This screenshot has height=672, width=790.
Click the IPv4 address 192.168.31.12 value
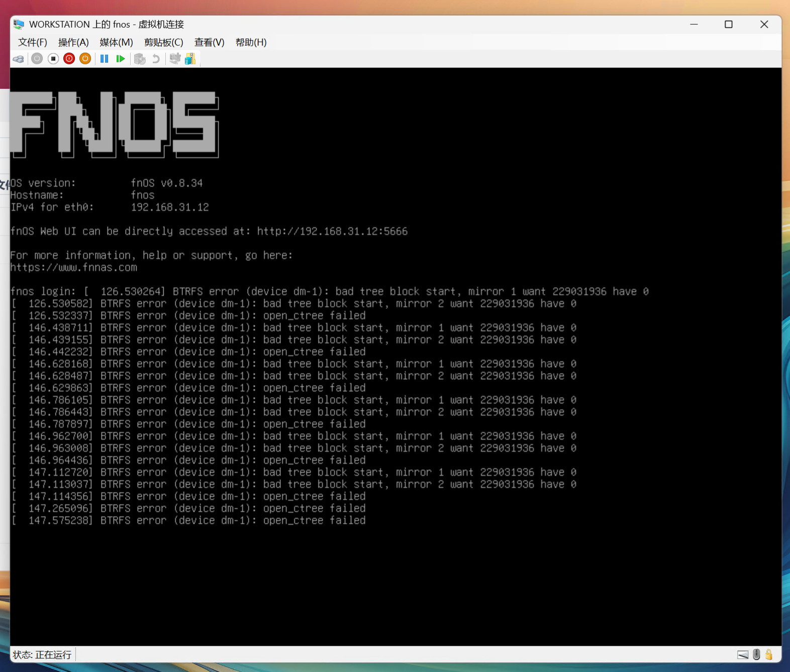point(170,207)
